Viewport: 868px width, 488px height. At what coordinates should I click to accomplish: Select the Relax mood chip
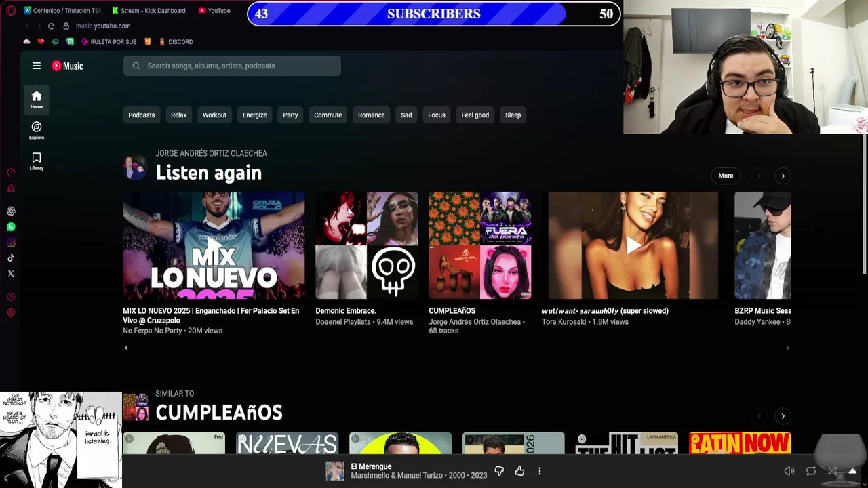pos(178,115)
